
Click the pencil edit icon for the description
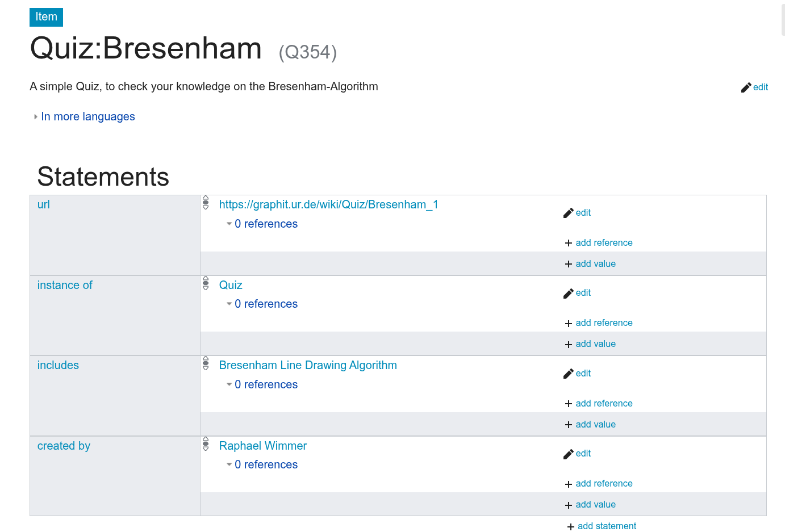point(746,87)
